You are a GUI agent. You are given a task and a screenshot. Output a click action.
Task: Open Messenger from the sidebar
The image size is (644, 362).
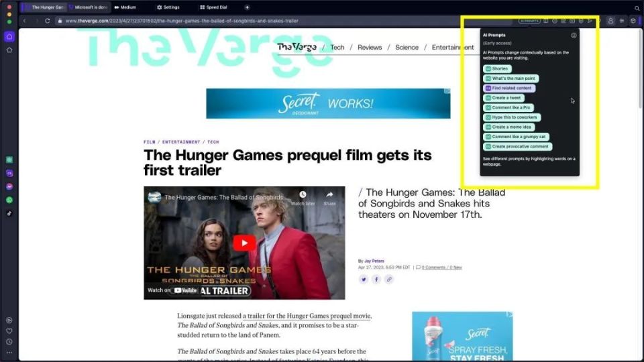point(9,187)
